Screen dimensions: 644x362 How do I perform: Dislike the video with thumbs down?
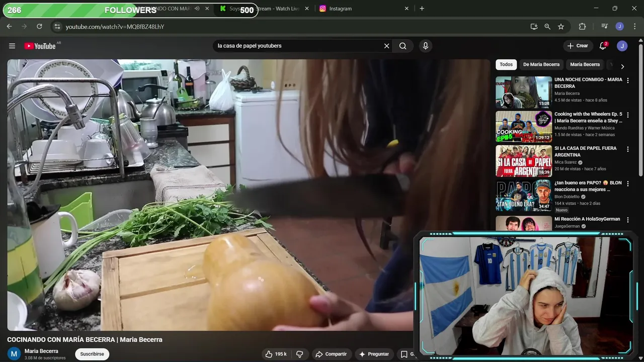point(300,354)
